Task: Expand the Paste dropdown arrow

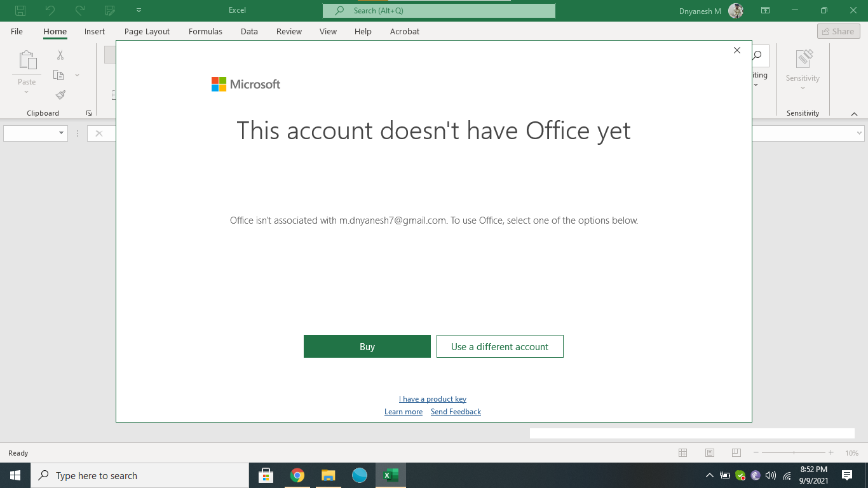Action: click(27, 92)
